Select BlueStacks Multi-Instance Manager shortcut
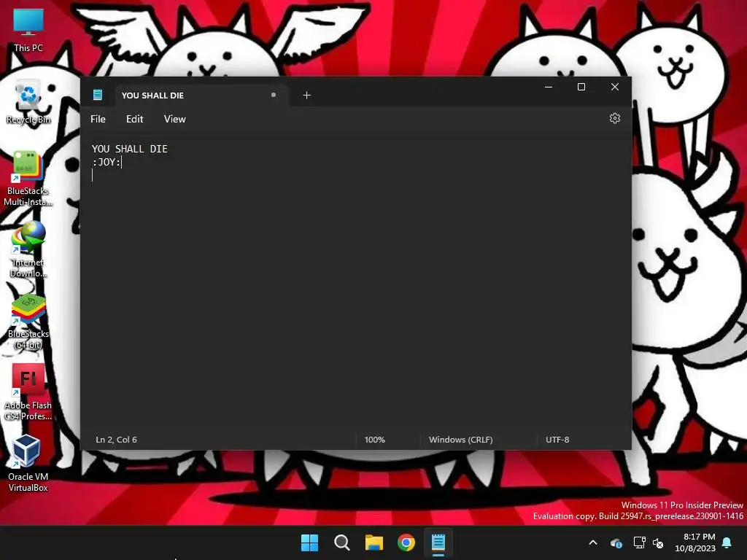This screenshot has height=560, width=747. pyautogui.click(x=28, y=178)
